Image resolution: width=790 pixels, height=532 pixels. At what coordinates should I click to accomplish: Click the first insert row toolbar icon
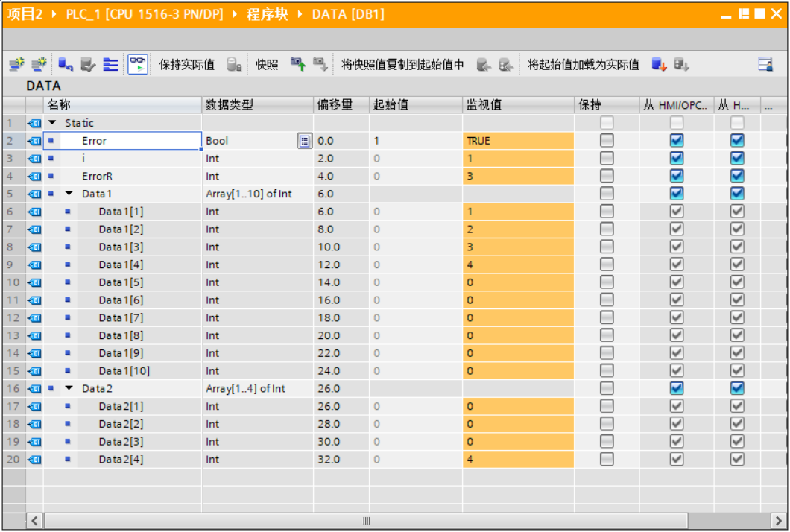[16, 64]
